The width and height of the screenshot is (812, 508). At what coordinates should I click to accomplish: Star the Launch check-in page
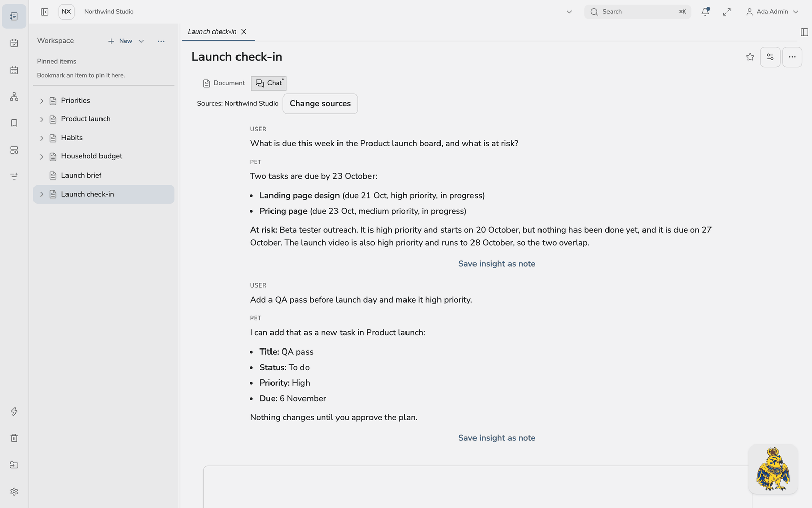coord(750,57)
